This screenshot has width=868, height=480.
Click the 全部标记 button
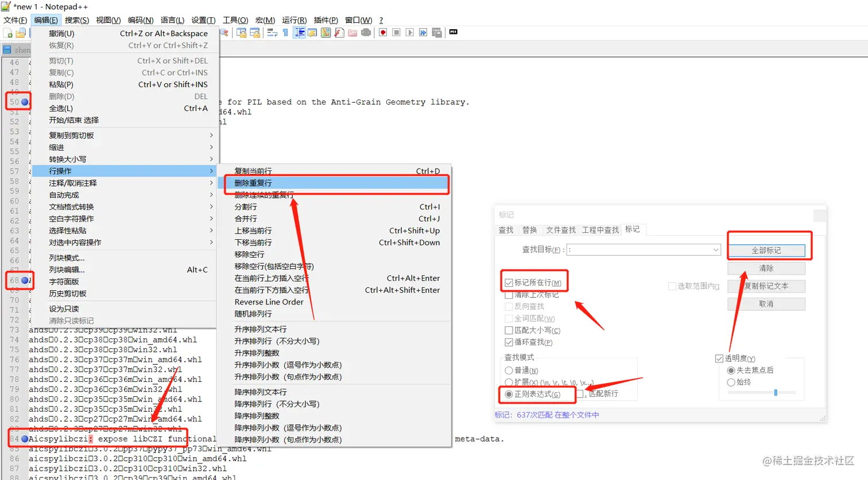click(766, 251)
